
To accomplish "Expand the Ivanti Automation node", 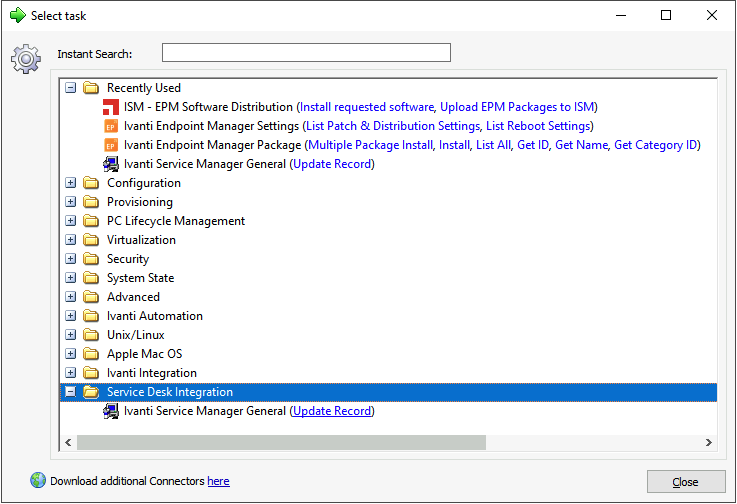I will 71,316.
